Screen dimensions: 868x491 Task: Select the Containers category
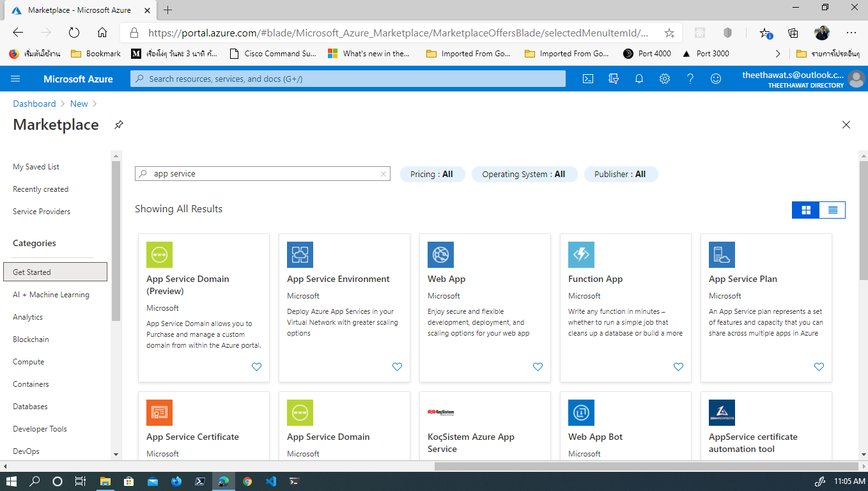[31, 384]
